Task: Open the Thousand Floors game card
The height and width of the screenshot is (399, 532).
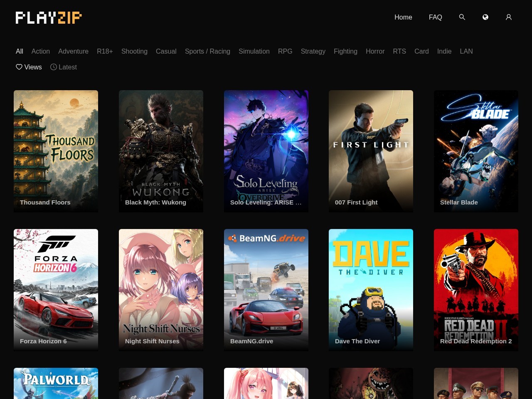Action: (56, 151)
